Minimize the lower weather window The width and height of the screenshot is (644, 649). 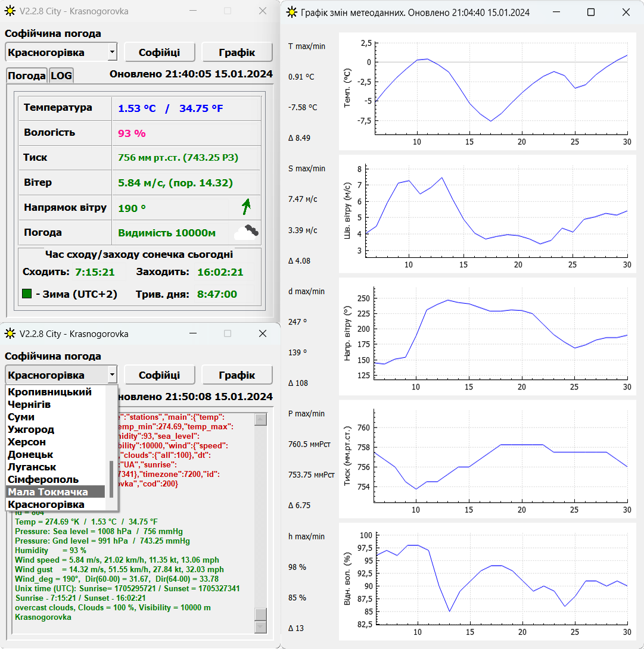pyautogui.click(x=193, y=333)
